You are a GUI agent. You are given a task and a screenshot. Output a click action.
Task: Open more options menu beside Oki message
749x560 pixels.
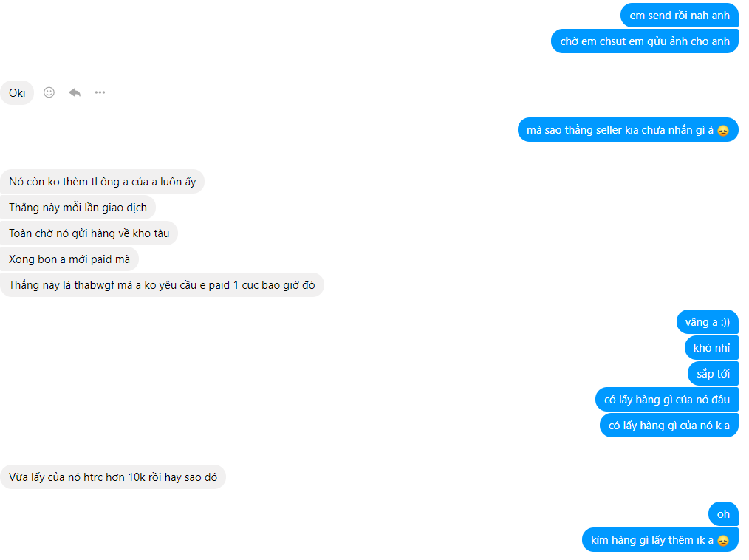tap(100, 92)
